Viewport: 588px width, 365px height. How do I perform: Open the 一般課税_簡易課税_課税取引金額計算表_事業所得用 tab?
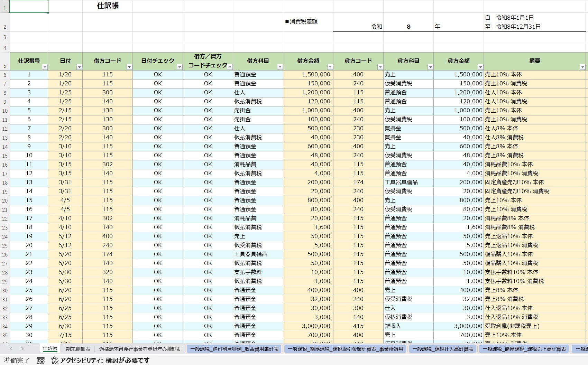pyautogui.click(x=346, y=349)
